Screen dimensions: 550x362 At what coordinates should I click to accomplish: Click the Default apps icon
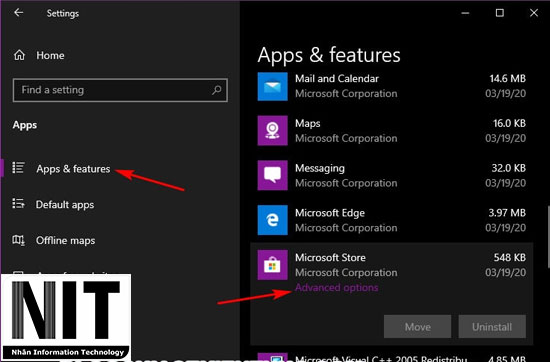[18, 204]
